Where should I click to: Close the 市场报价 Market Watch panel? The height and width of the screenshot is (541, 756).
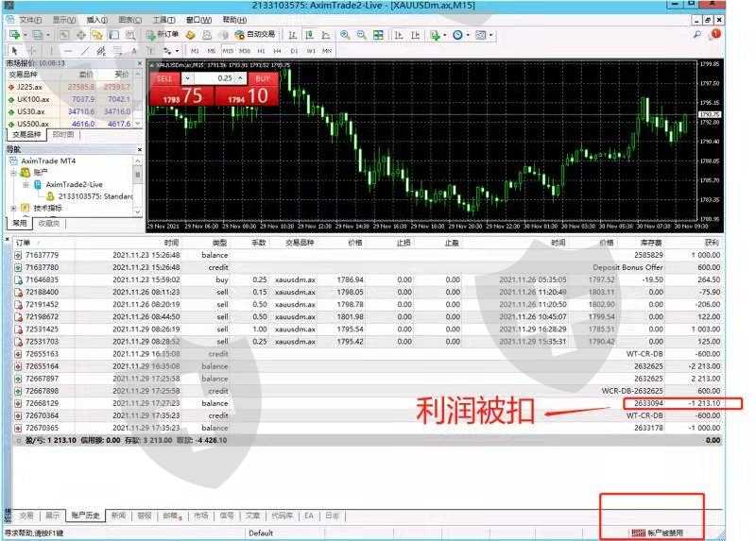(138, 62)
